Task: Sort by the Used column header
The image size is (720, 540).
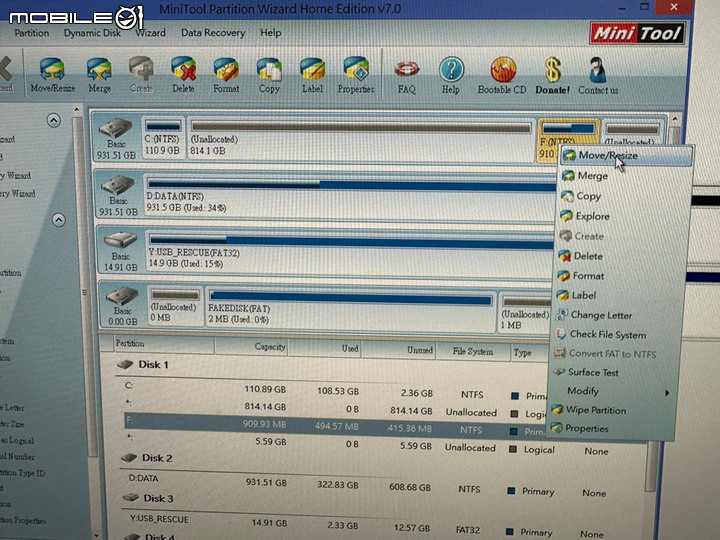Action: (x=325, y=349)
